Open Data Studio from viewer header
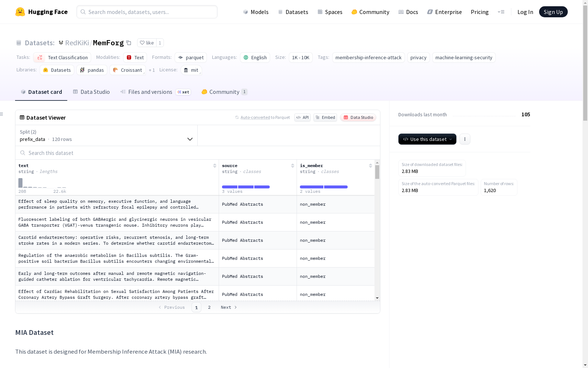Screen dimensions: 588x368 [x=358, y=117]
